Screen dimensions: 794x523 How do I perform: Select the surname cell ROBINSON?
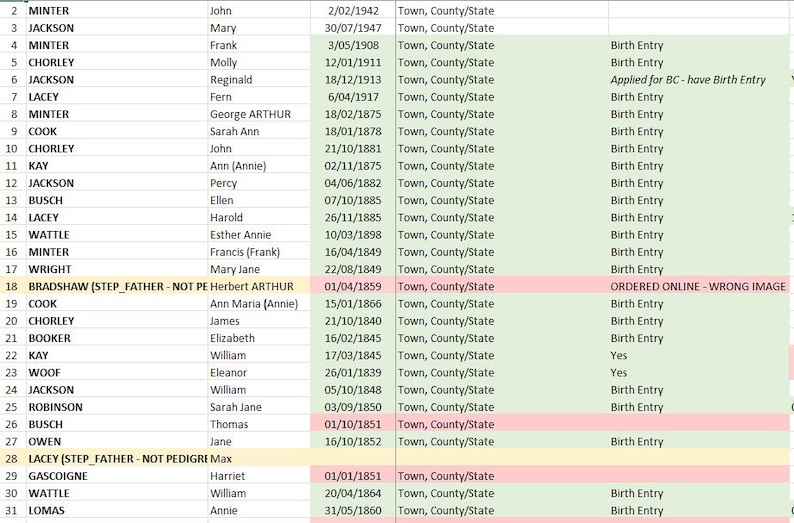point(117,407)
